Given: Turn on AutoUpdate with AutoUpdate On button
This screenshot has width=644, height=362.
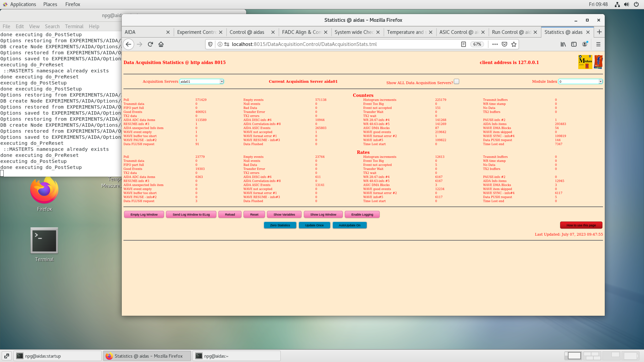Looking at the screenshot, I should pos(350,225).
